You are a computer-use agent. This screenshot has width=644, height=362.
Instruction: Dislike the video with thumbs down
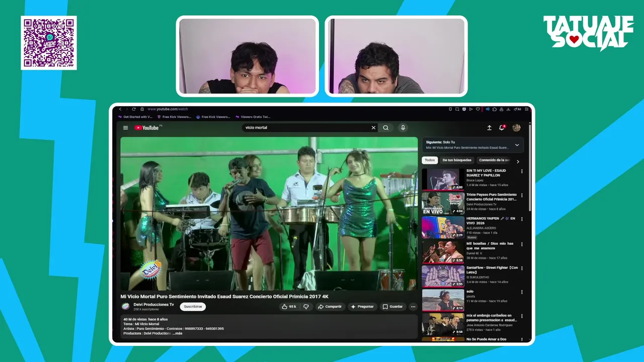click(306, 307)
